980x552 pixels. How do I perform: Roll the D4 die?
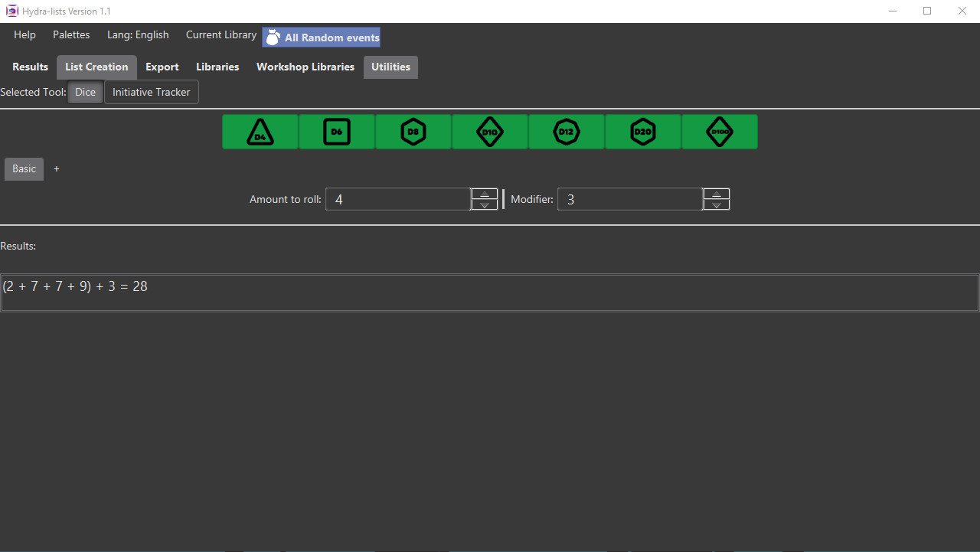pos(260,131)
